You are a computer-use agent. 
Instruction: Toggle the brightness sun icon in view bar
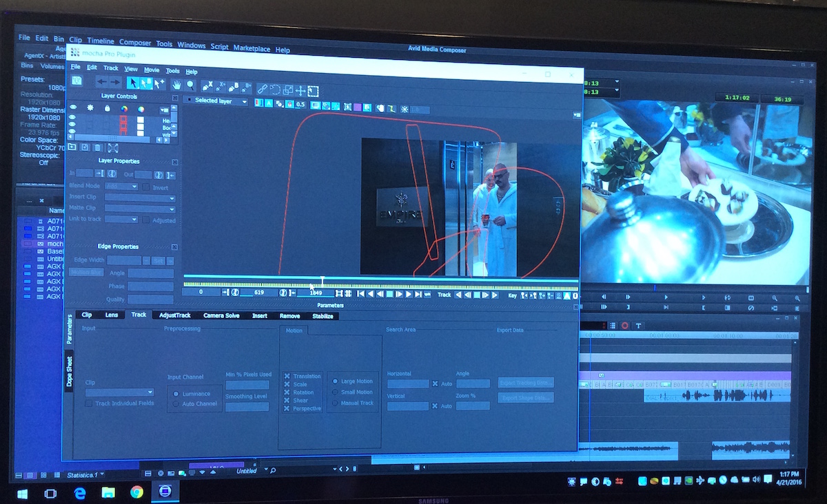pos(405,109)
